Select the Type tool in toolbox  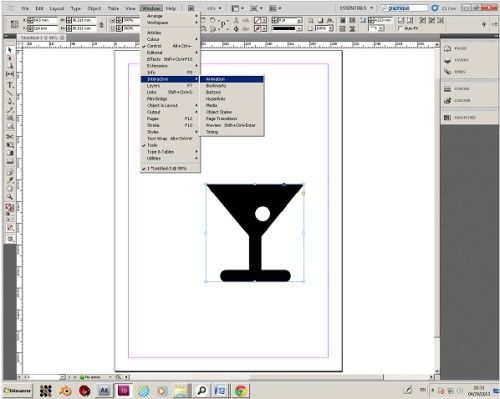click(x=10, y=85)
